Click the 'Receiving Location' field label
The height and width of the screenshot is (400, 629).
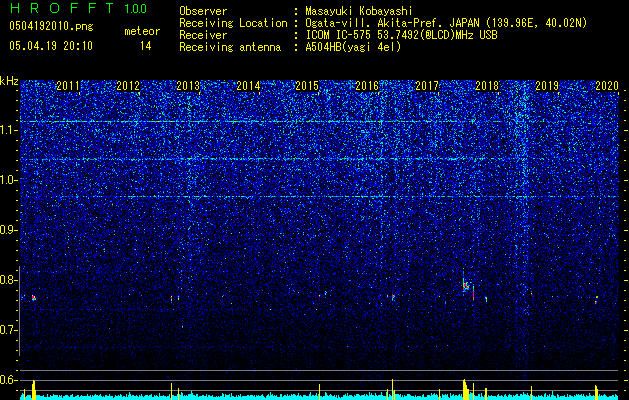[233, 23]
